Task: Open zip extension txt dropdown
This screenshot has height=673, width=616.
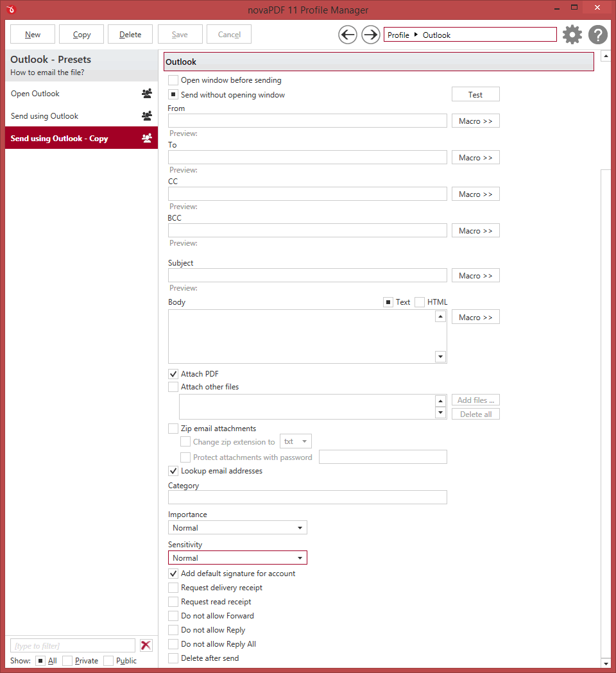Action: (x=296, y=441)
